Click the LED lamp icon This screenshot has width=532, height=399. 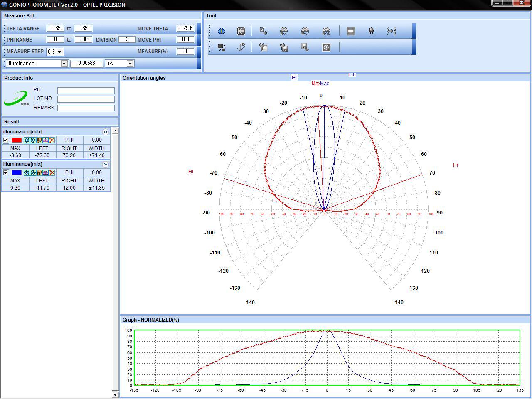click(371, 31)
